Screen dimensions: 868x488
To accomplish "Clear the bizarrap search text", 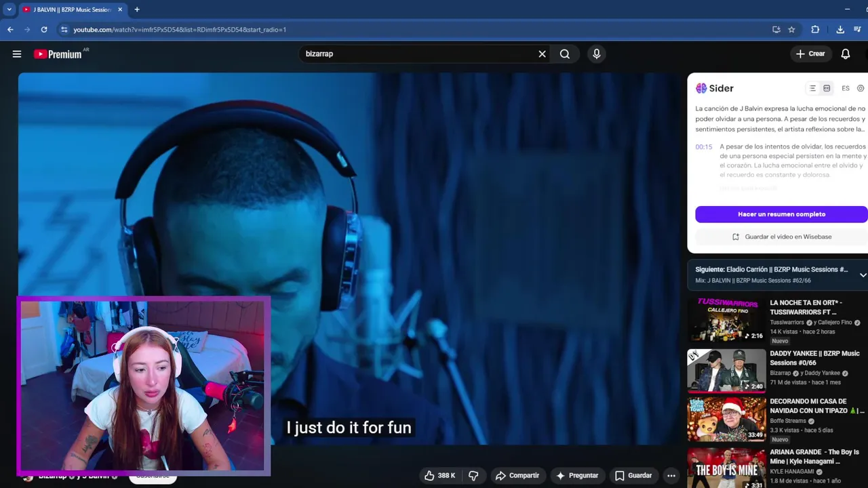I will [542, 54].
